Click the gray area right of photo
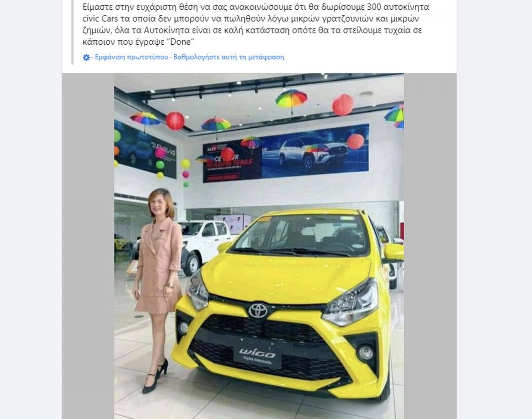The image size is (532, 419). tap(430, 246)
